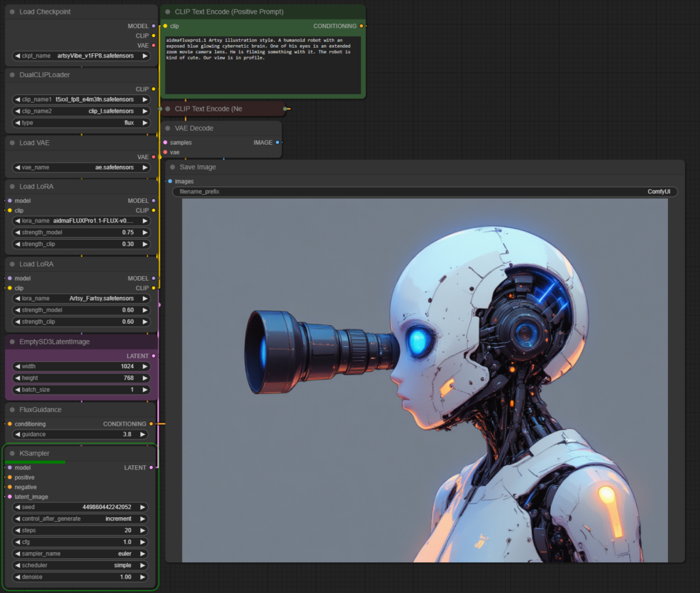Open DualCLIPLoader type flux dropdown
Viewport: 700px width, 593px height.
[81, 123]
